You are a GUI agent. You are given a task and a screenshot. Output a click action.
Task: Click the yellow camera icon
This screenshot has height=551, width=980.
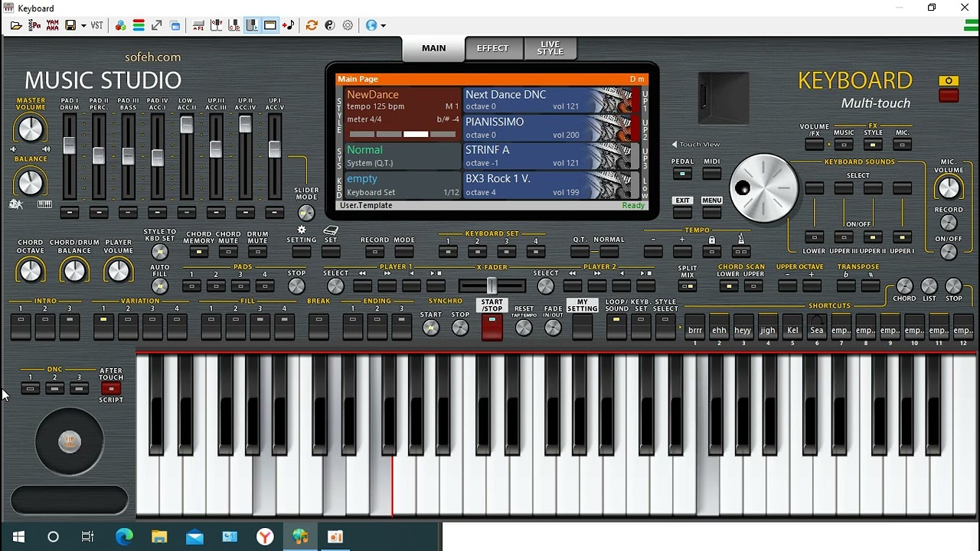click(x=949, y=81)
